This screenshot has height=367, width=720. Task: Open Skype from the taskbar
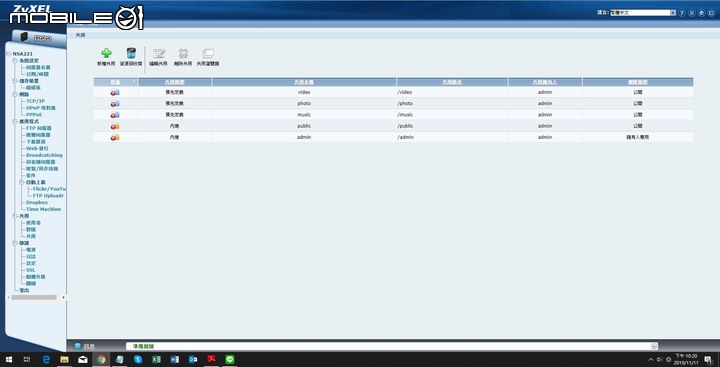pyautogui.click(x=138, y=359)
